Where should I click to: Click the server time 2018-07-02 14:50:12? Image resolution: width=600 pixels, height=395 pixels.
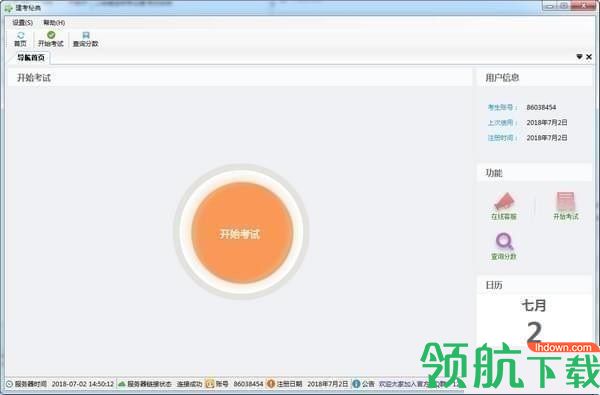click(83, 384)
